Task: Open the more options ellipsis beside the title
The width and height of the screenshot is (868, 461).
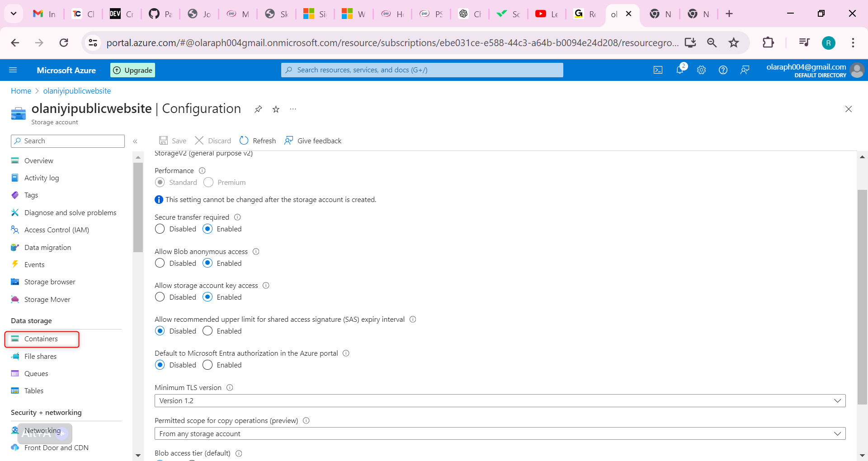Action: (293, 109)
